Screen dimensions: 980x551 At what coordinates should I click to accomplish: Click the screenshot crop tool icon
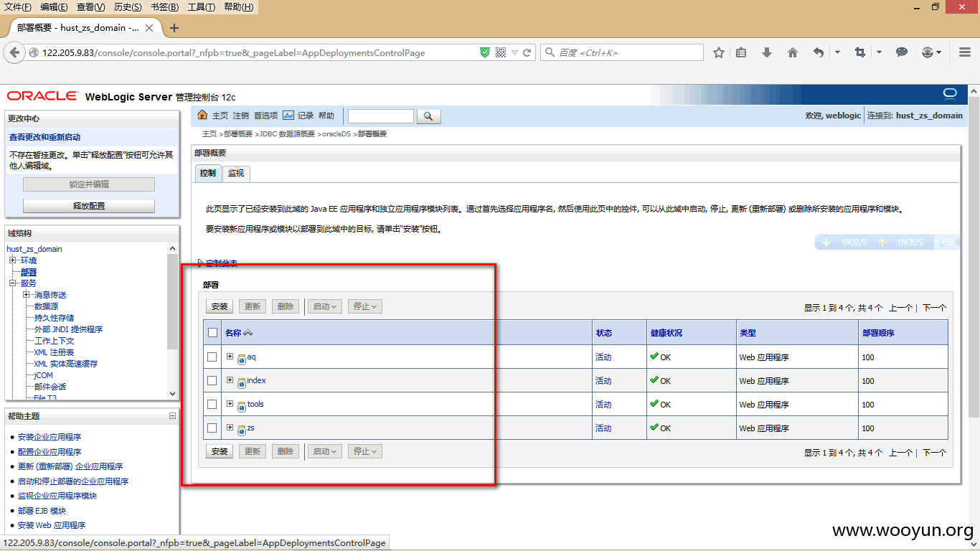(860, 52)
